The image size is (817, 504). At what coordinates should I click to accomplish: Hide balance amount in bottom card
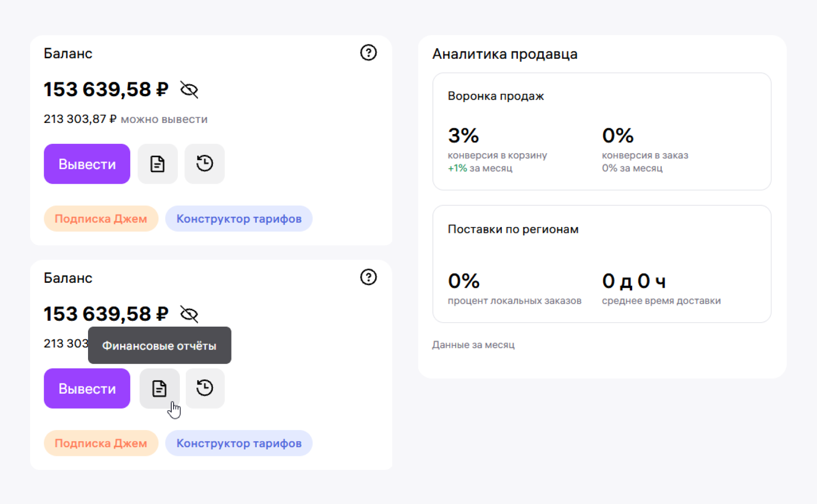pyautogui.click(x=189, y=314)
